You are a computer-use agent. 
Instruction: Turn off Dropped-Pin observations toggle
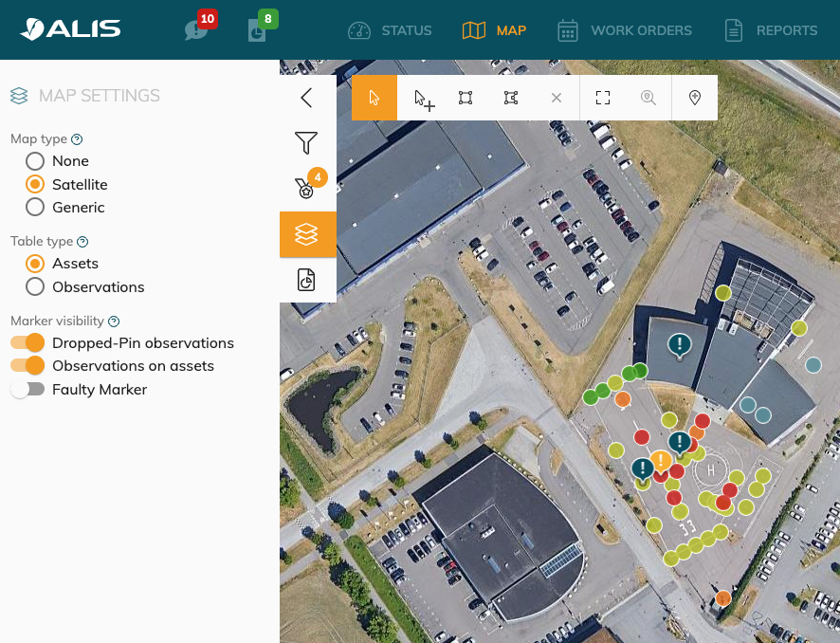[27, 342]
